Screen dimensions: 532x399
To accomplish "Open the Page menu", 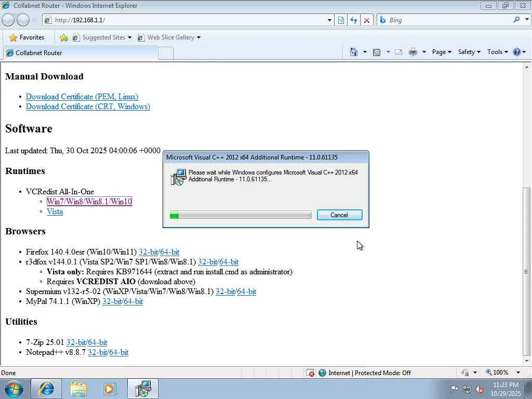I will click(442, 52).
